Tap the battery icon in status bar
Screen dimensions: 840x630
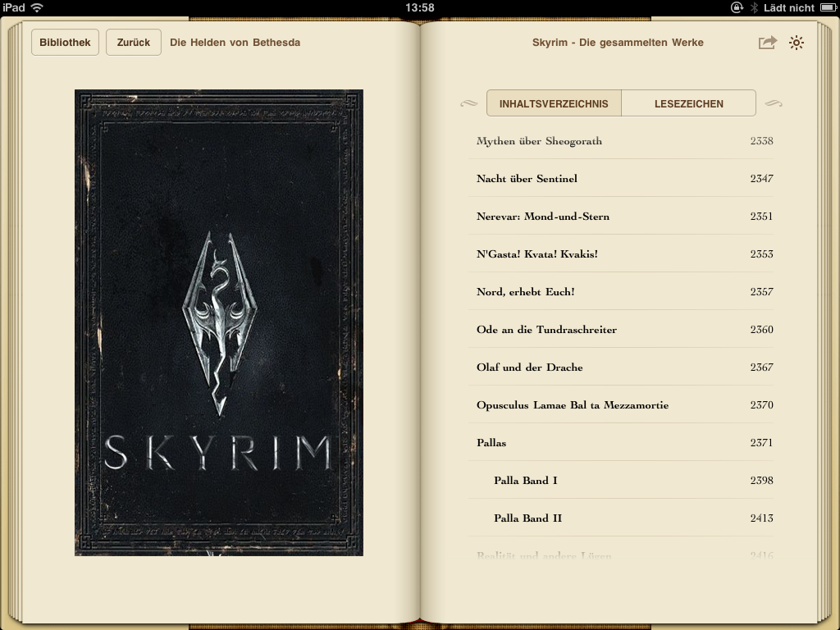click(x=829, y=7)
